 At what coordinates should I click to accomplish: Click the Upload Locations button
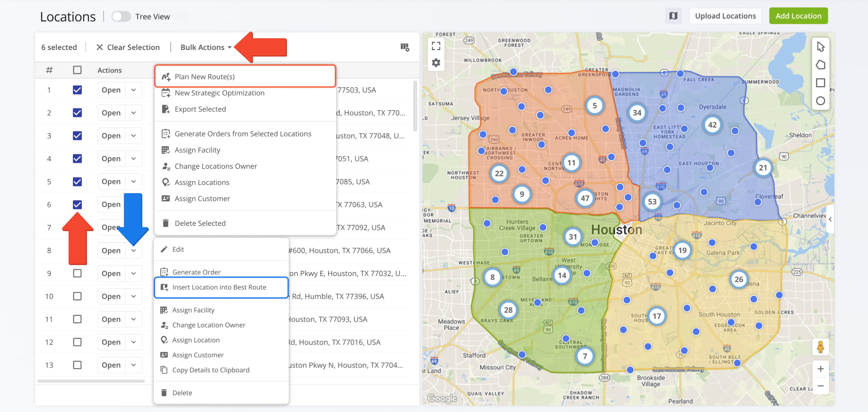tap(725, 16)
